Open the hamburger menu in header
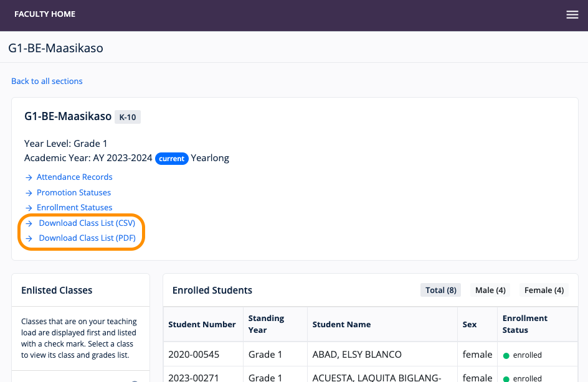 (x=572, y=15)
